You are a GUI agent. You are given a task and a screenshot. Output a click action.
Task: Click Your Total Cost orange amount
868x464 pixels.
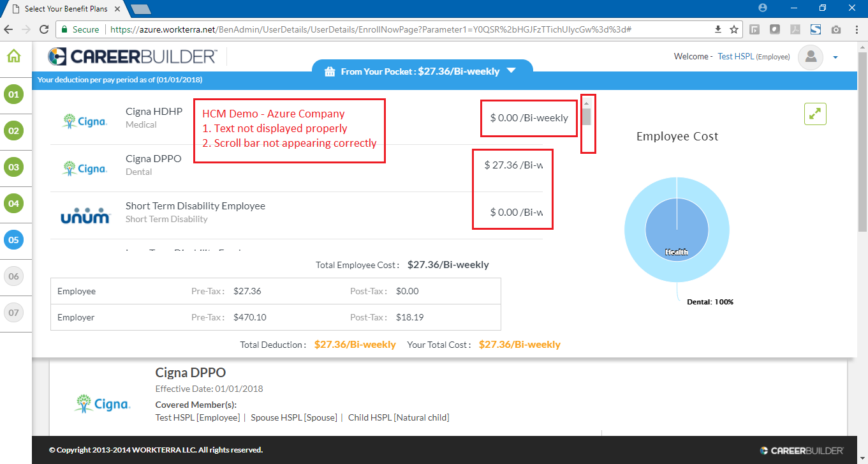coord(520,344)
